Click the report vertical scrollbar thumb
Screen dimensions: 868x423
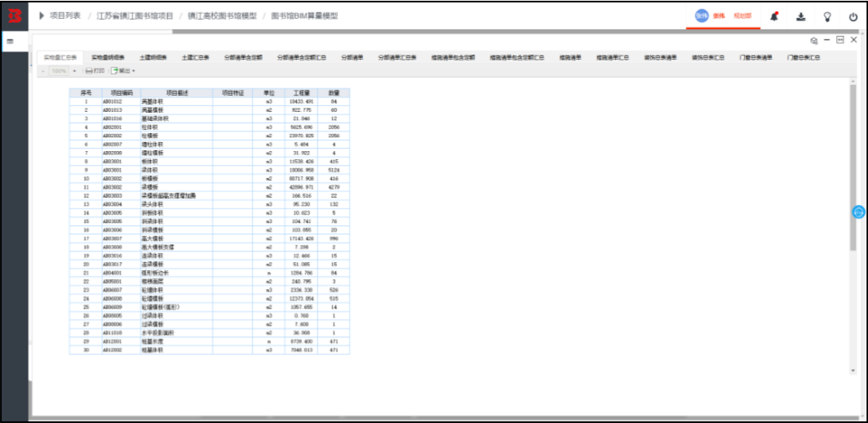point(853,167)
